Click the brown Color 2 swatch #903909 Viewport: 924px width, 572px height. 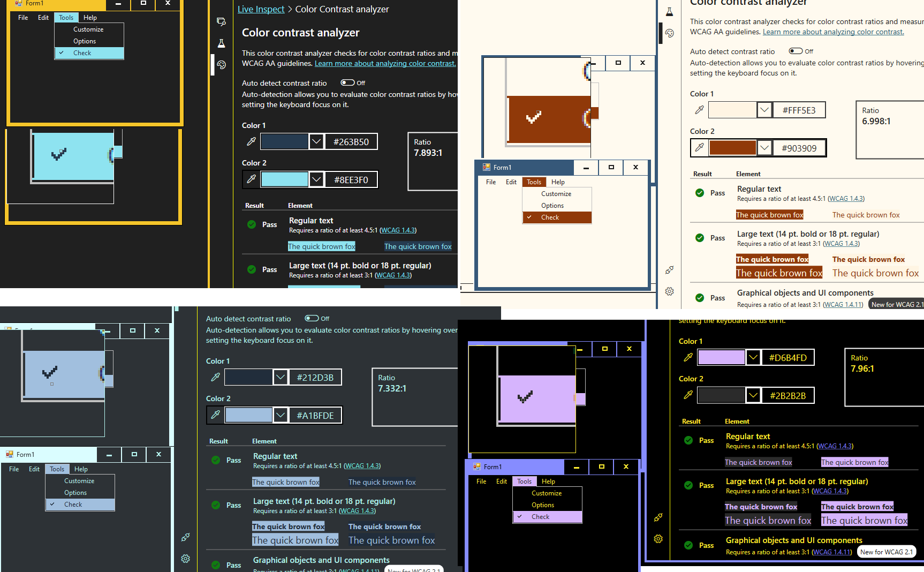[x=733, y=147]
